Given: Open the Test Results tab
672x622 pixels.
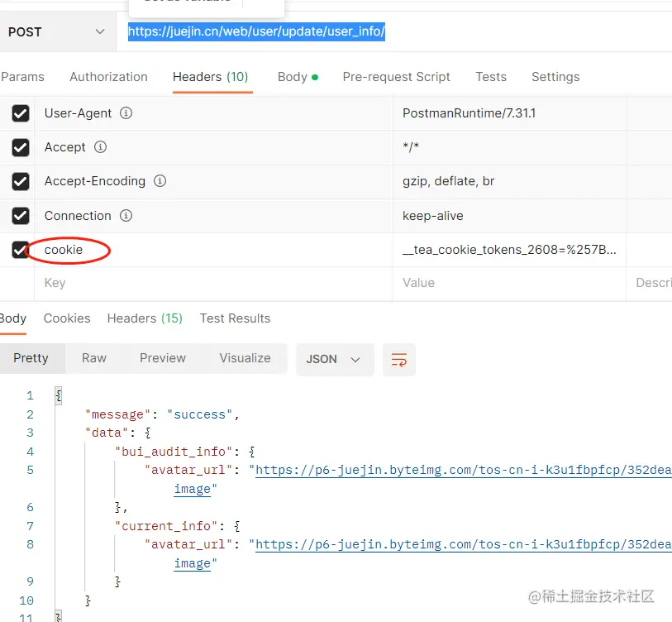Looking at the screenshot, I should (235, 318).
